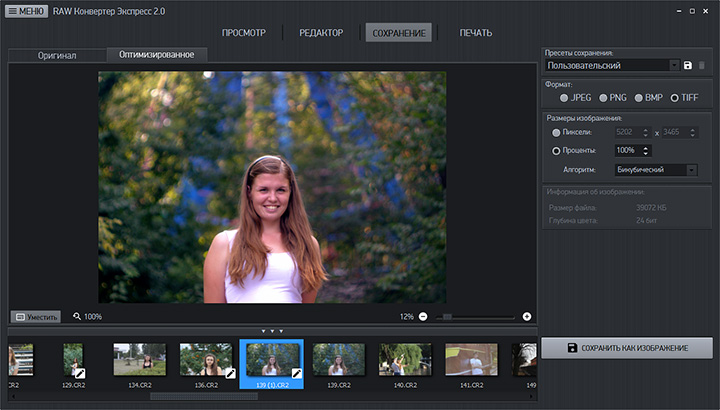Viewport: 720px width, 410px height.
Task: Adjust the 5202 width stepper arrows
Action: pos(646,132)
